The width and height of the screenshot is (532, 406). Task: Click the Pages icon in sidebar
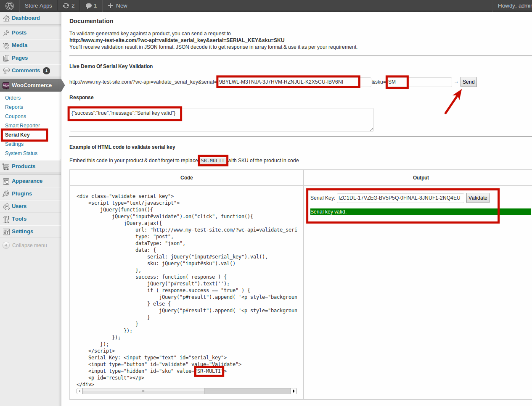(x=6, y=58)
